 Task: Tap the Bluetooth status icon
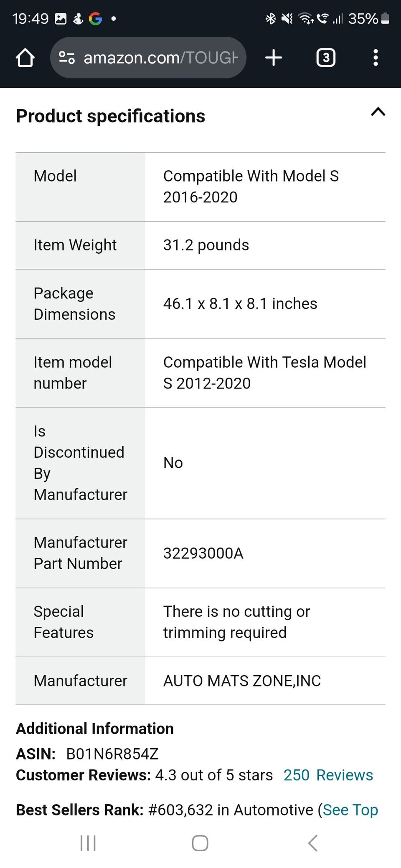coord(271,19)
